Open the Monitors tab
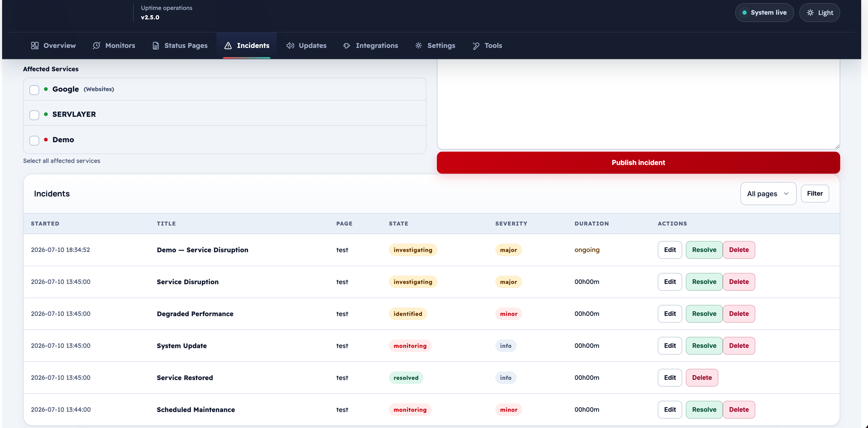This screenshot has height=428, width=868. [114, 46]
